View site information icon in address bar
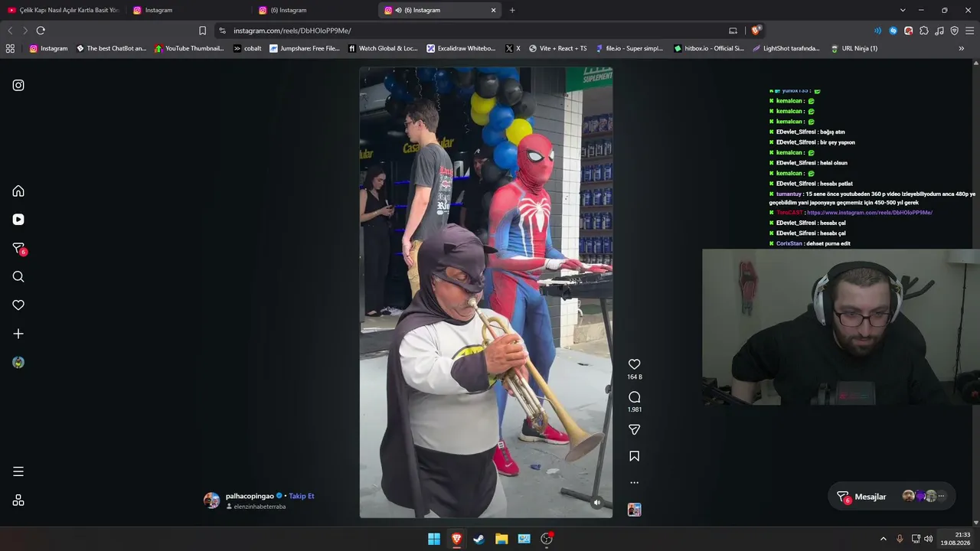 click(x=222, y=31)
